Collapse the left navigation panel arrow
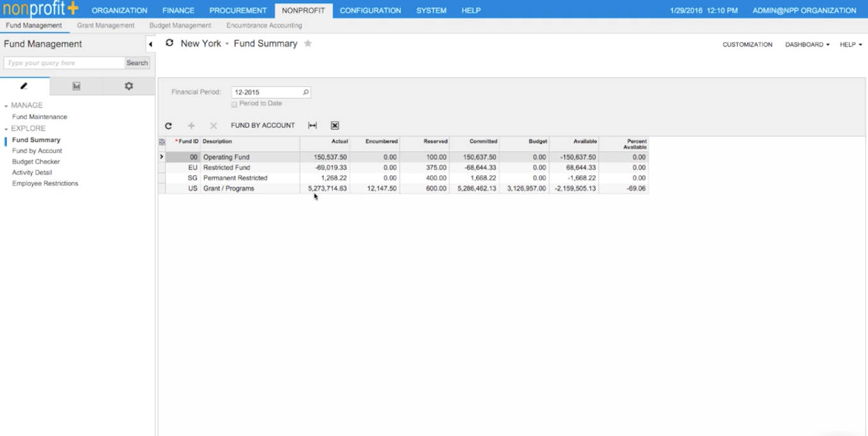The width and height of the screenshot is (868, 436). pos(150,44)
